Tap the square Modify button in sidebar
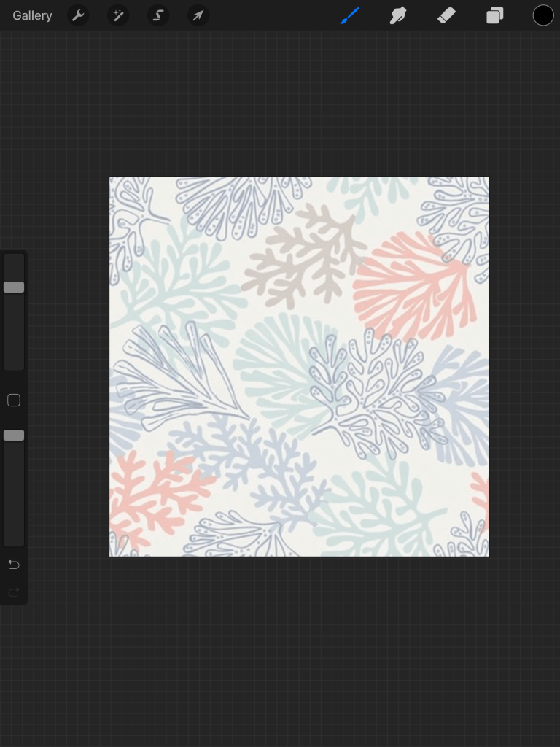This screenshot has height=747, width=560. click(x=14, y=400)
